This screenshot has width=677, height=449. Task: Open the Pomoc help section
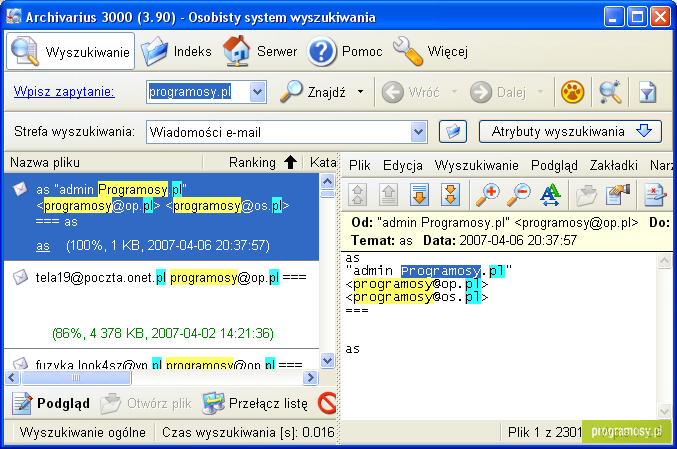pyautogui.click(x=345, y=51)
